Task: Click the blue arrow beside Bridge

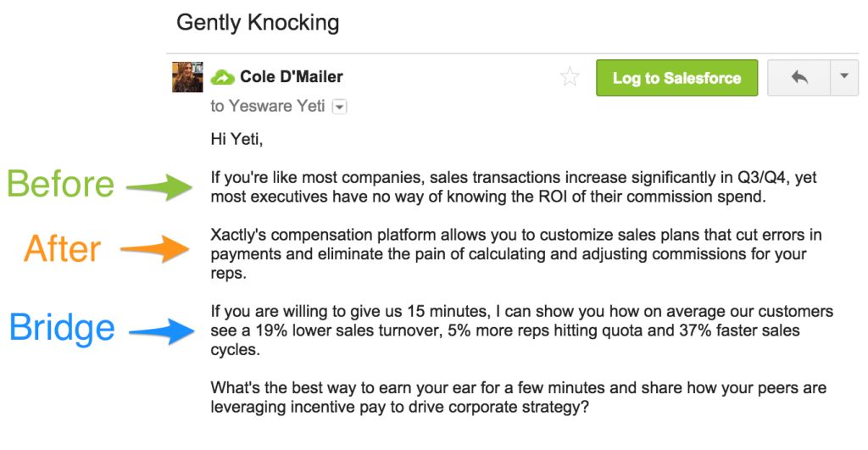Action: click(x=162, y=331)
